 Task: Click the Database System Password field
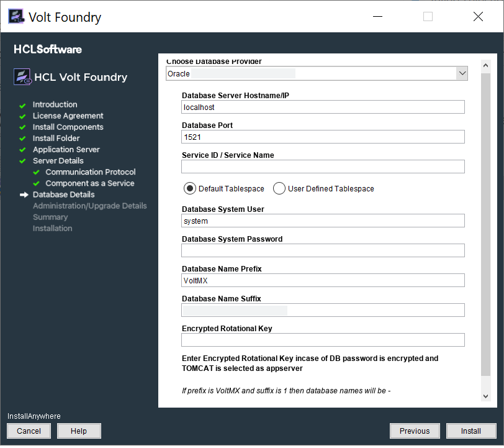323,250
